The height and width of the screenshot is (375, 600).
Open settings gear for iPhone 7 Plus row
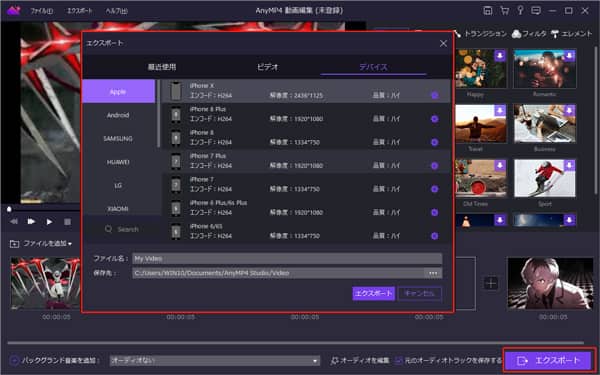click(435, 165)
